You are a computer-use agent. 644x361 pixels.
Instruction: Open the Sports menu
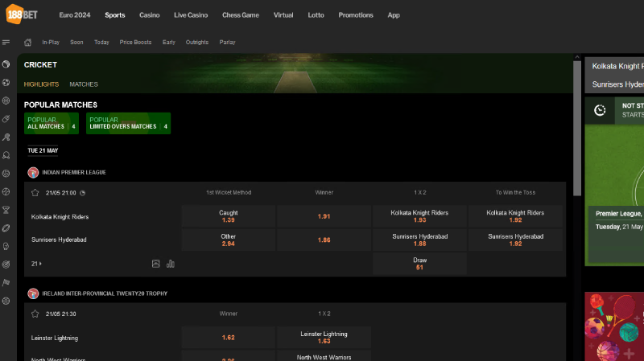115,15
